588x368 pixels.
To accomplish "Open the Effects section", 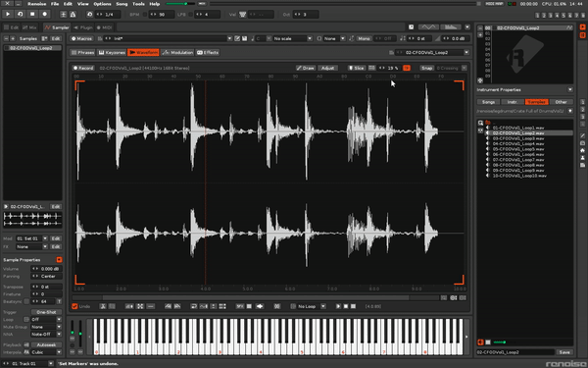I will [208, 52].
